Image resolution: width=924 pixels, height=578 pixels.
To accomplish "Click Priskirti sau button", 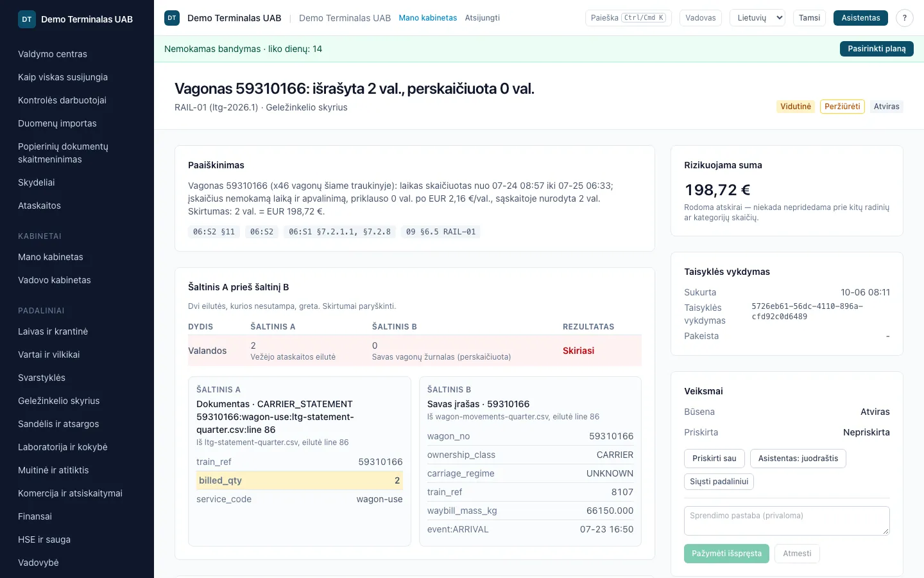I will [714, 459].
